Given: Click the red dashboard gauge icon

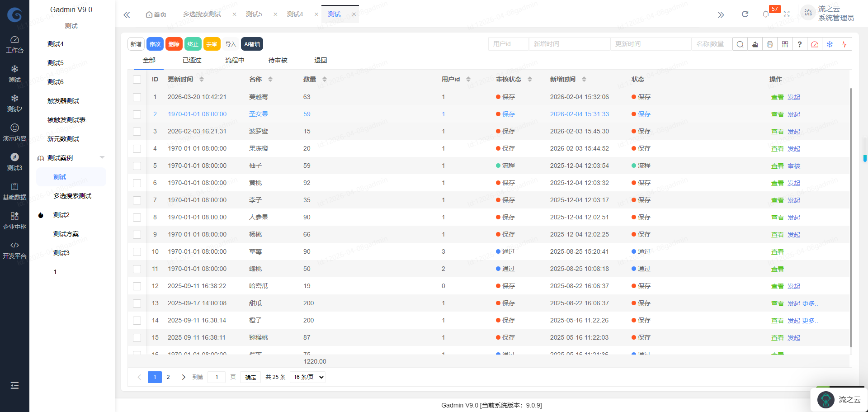Looking at the screenshot, I should (x=815, y=44).
